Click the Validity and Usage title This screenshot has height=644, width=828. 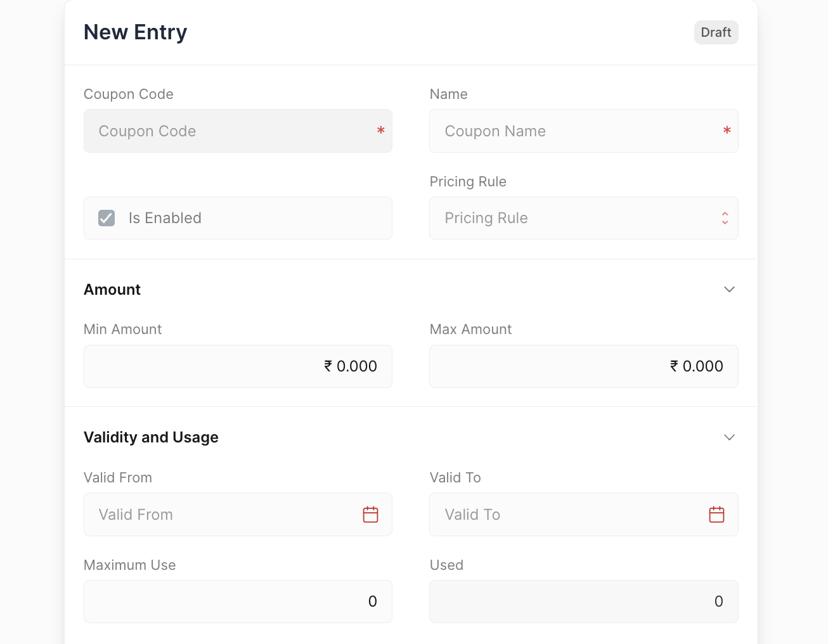[x=151, y=437]
